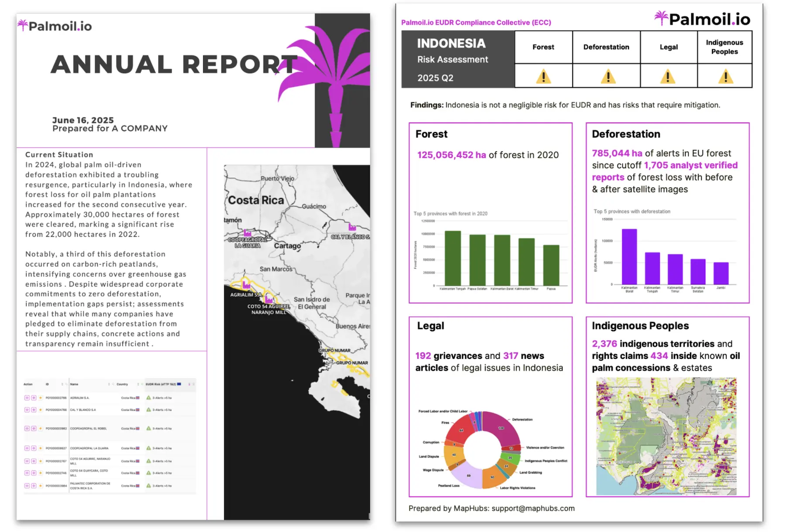The image size is (785, 532).
Task: Click the Action column header
Action: (27, 384)
